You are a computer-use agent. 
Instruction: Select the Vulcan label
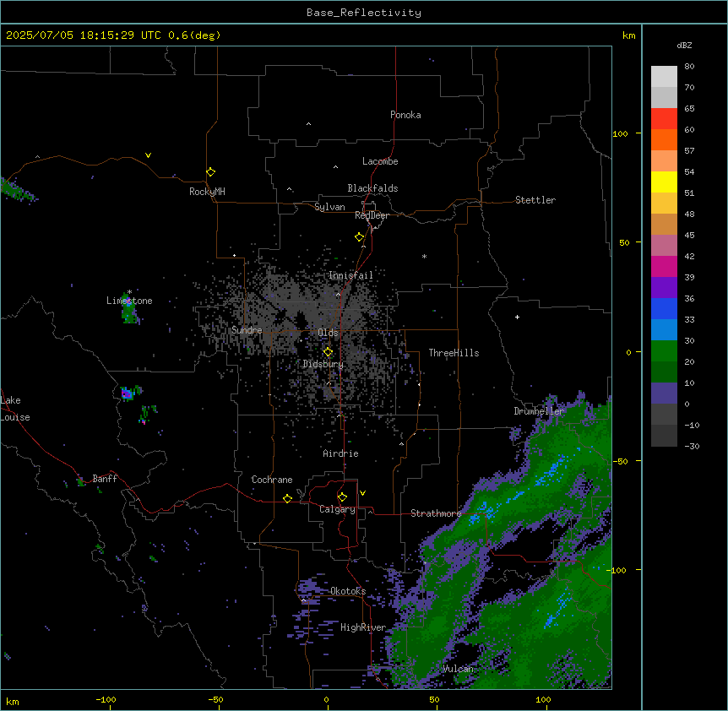tap(458, 669)
